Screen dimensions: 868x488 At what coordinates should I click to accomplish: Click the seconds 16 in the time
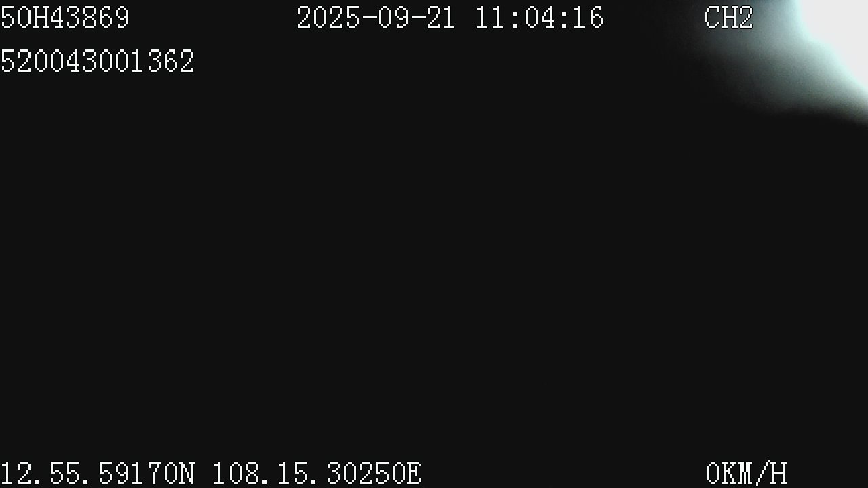(x=588, y=18)
